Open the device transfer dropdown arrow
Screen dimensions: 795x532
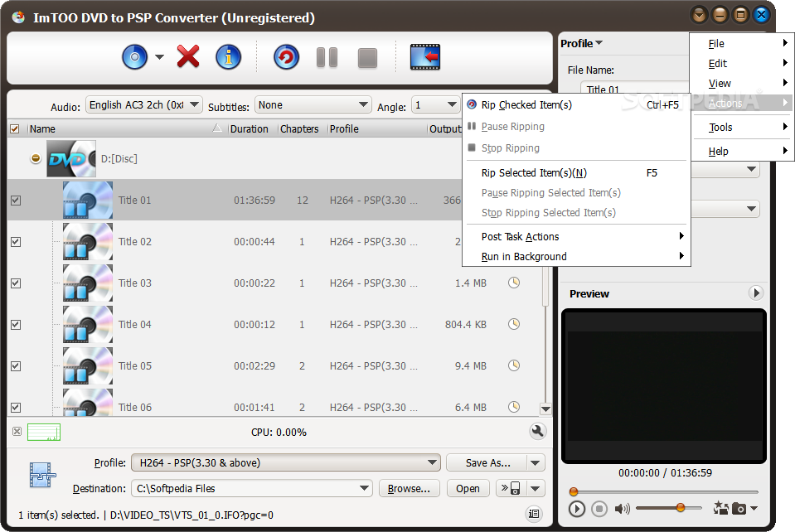point(536,488)
